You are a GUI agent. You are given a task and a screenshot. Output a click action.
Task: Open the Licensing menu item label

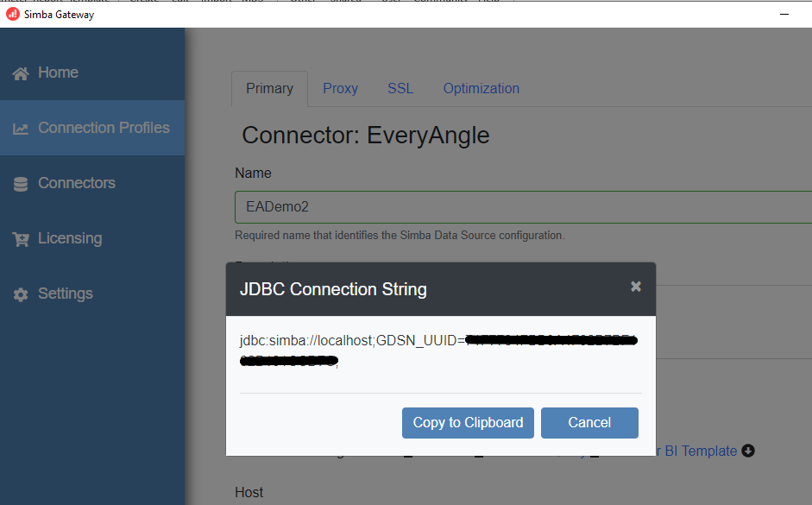pos(70,238)
